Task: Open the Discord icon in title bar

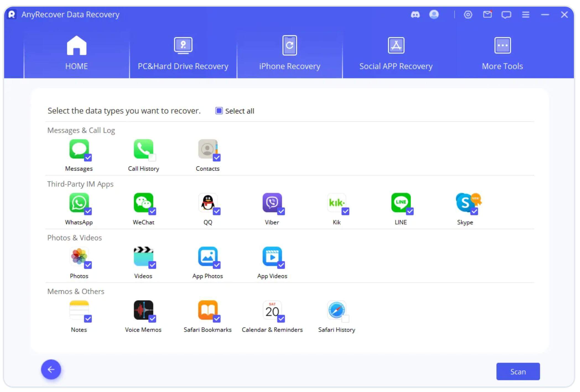Action: (x=415, y=14)
